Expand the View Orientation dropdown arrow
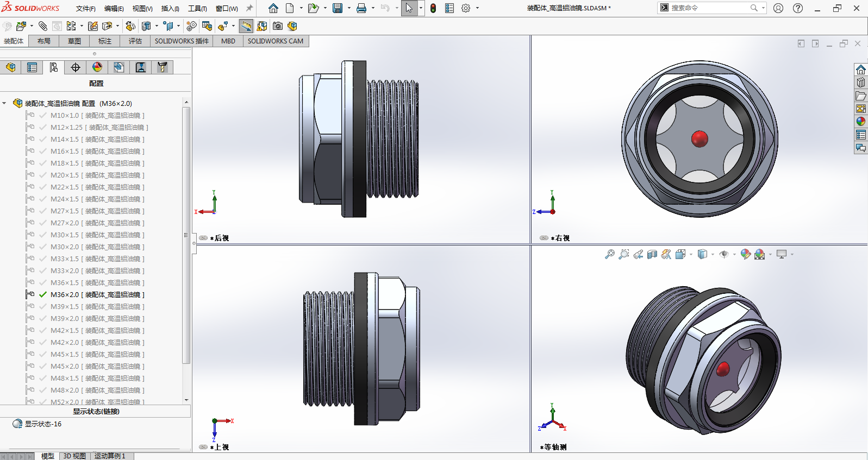Viewport: 868px width, 460px height. (691, 254)
